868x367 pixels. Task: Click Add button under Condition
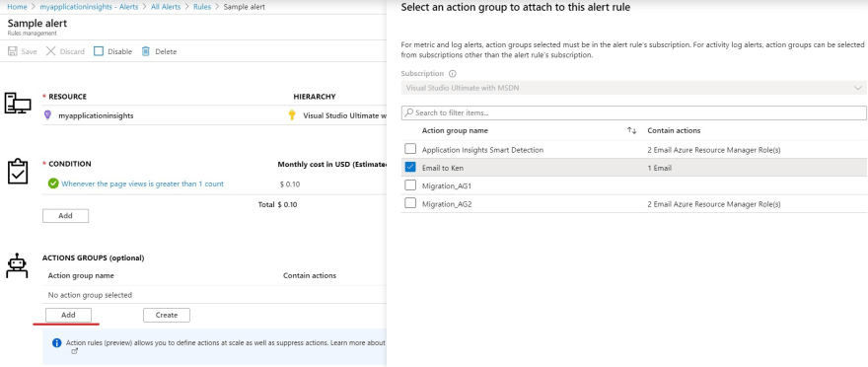65,216
